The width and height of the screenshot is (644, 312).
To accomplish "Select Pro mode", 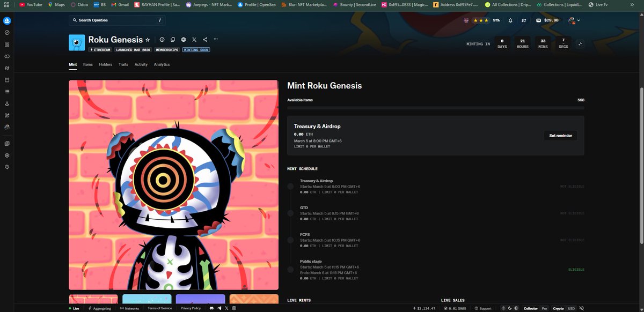I will point(544,308).
